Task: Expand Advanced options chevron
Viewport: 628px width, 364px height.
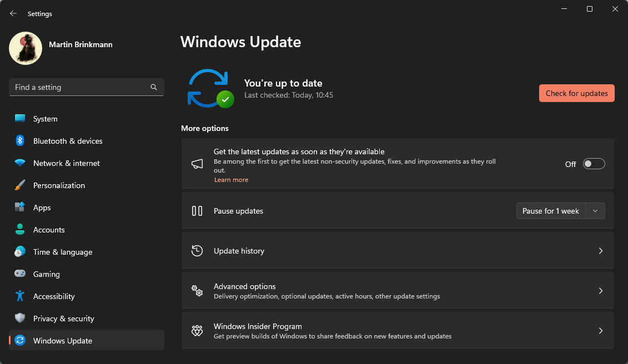Action: [601, 291]
